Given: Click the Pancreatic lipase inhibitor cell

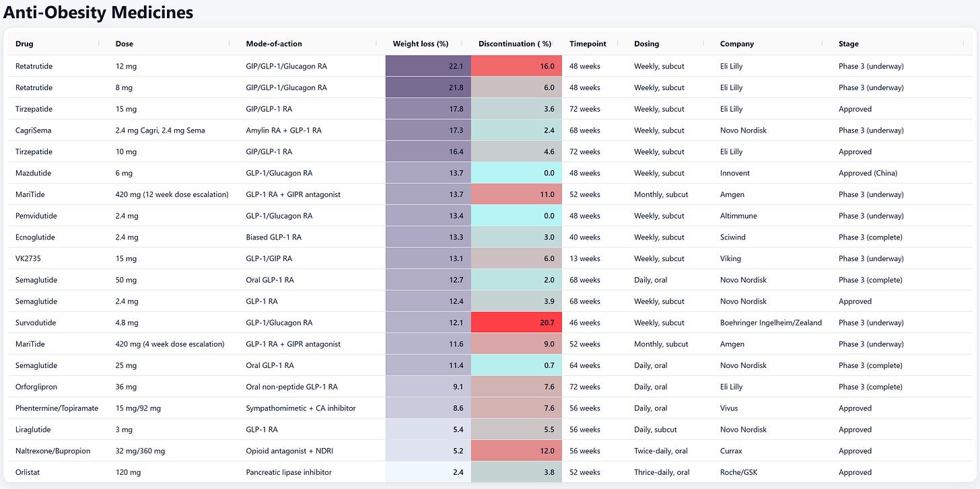Looking at the screenshot, I should [289, 472].
